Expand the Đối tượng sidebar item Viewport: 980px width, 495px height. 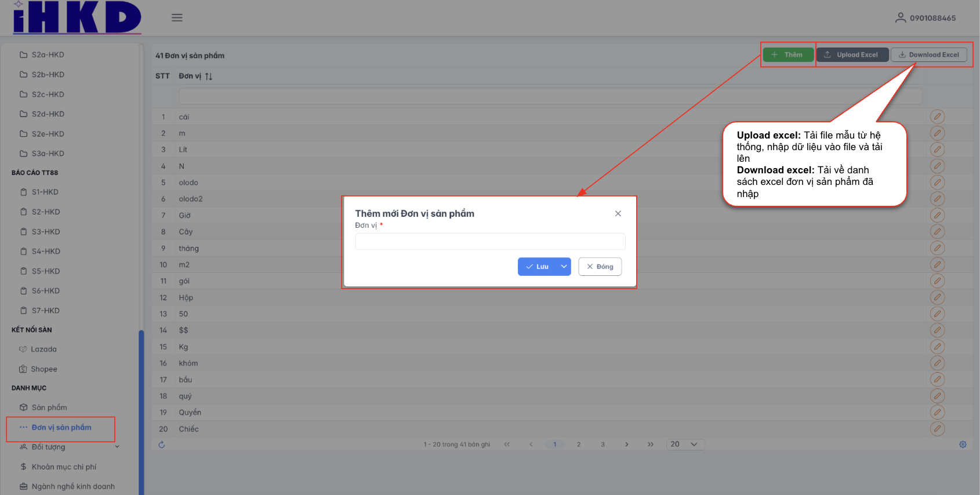pyautogui.click(x=117, y=447)
